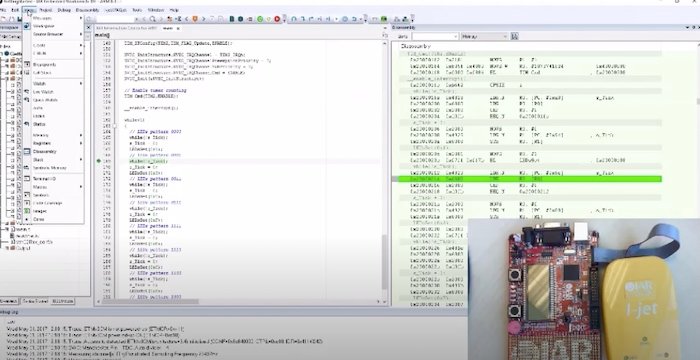
Task: Choose Auto in the View menu
Action: pyautogui.click(x=53, y=108)
